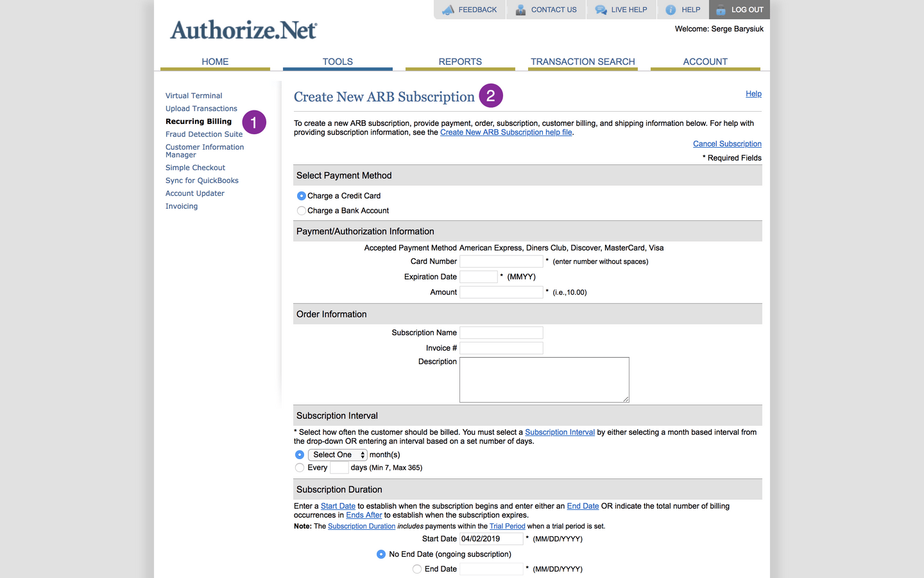
Task: Click the Feedback megaphone icon
Action: click(x=448, y=10)
